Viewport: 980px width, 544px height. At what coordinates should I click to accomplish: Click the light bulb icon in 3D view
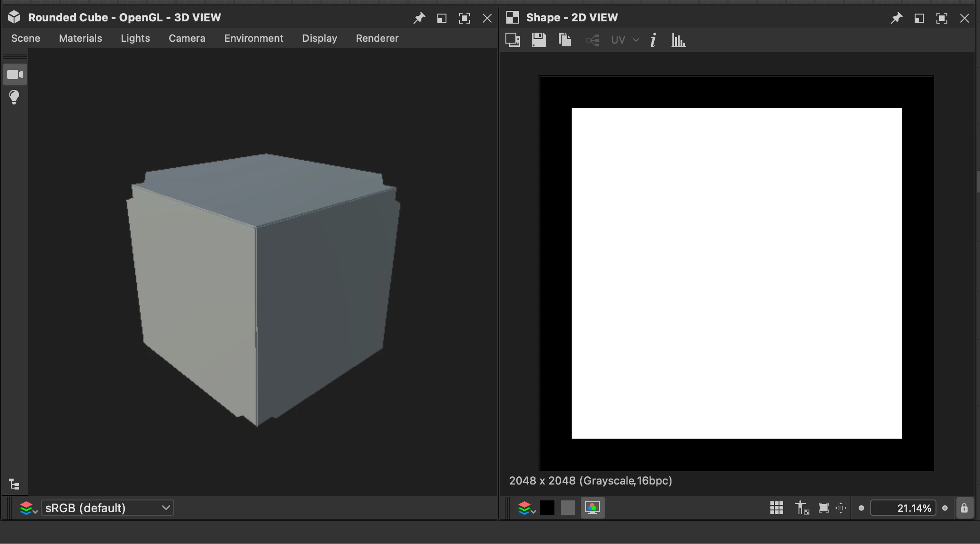coord(15,97)
